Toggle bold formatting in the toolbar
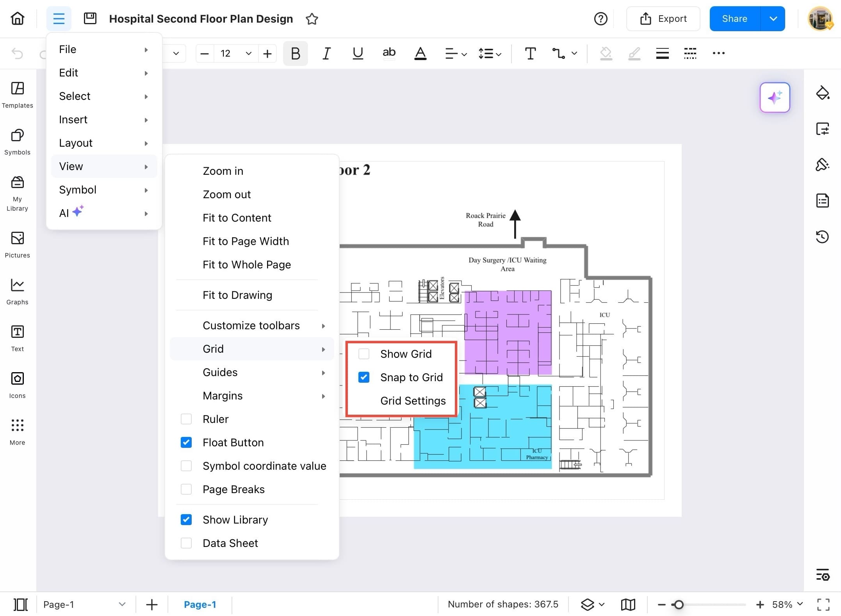This screenshot has width=841, height=616. pyautogui.click(x=296, y=53)
